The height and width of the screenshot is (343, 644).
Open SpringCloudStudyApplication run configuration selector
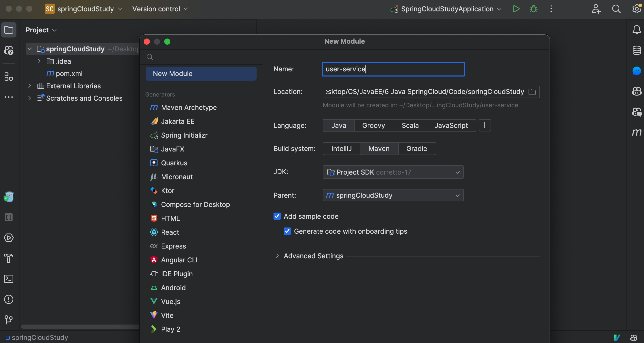coord(446,9)
